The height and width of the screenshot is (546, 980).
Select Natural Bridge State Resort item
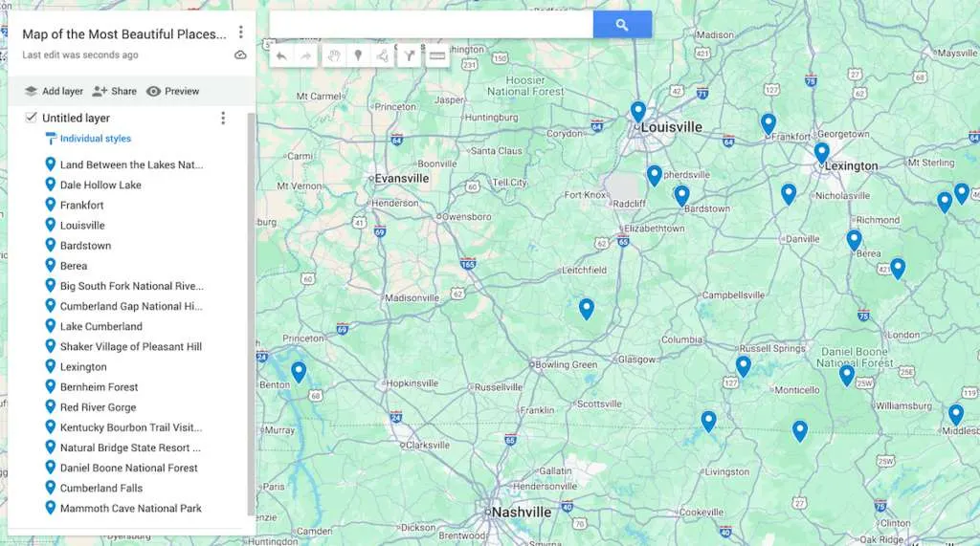(x=130, y=448)
